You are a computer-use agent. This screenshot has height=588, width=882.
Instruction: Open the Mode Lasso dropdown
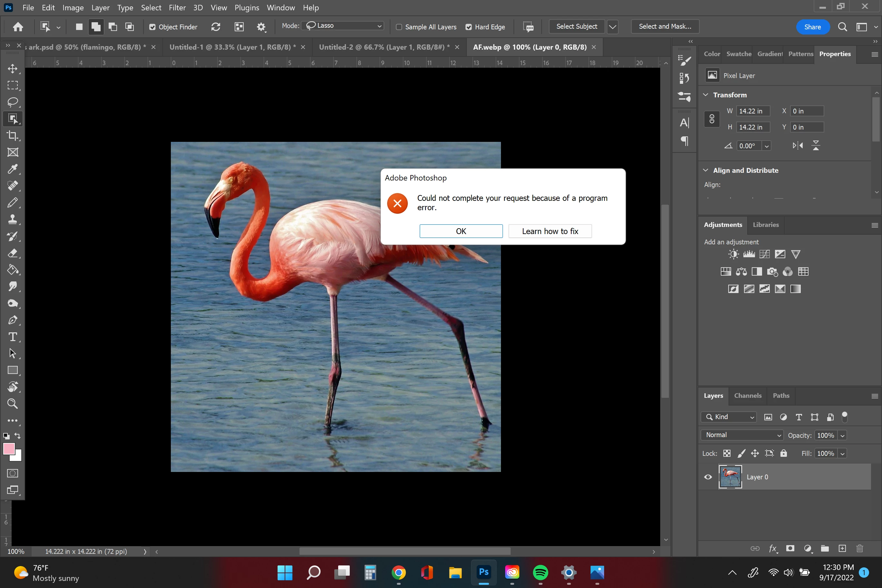point(343,26)
